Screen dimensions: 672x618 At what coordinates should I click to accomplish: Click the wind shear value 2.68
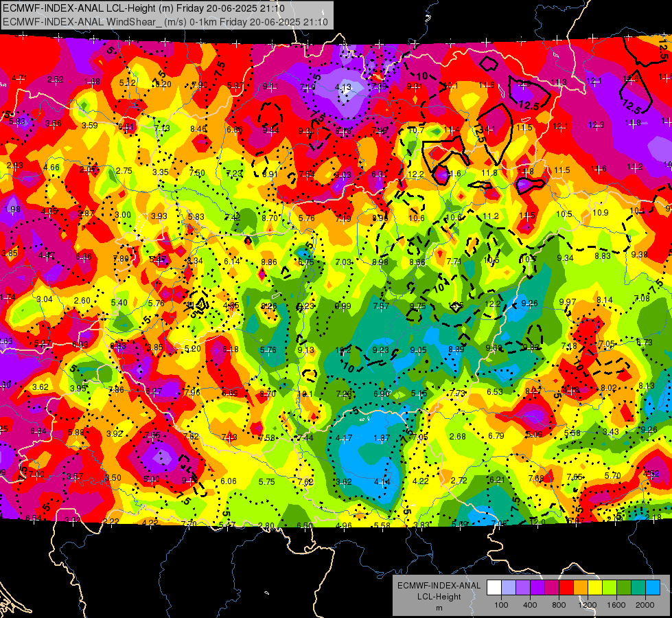457,437
